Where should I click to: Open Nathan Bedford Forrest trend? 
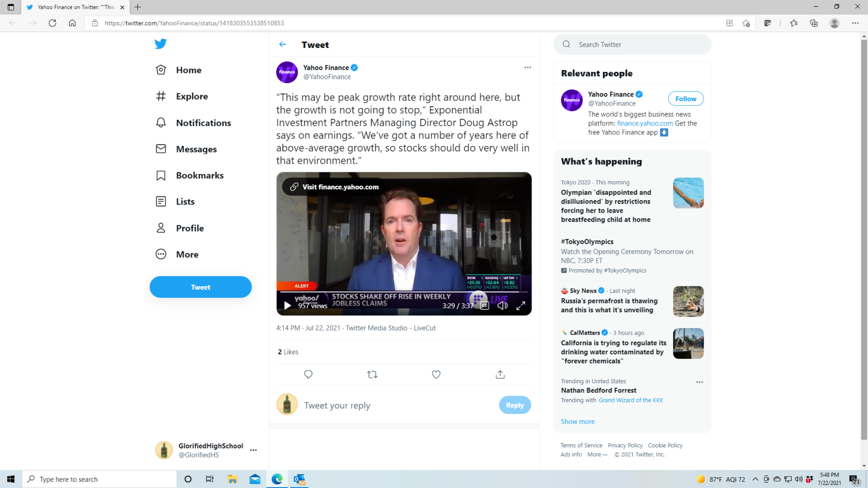click(598, 390)
